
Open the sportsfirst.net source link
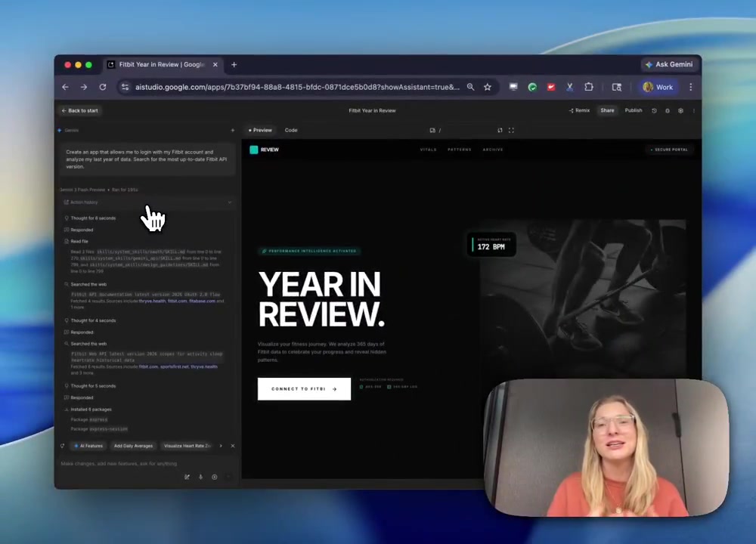[x=174, y=366]
